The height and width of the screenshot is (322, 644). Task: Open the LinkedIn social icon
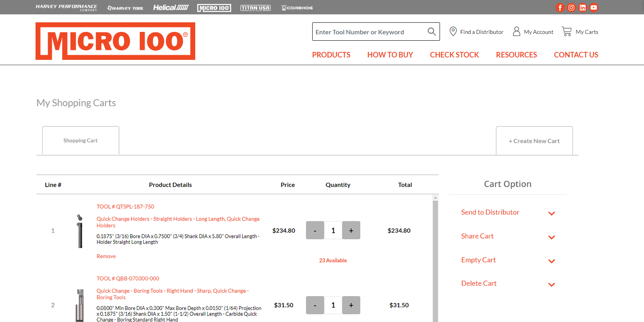click(583, 8)
